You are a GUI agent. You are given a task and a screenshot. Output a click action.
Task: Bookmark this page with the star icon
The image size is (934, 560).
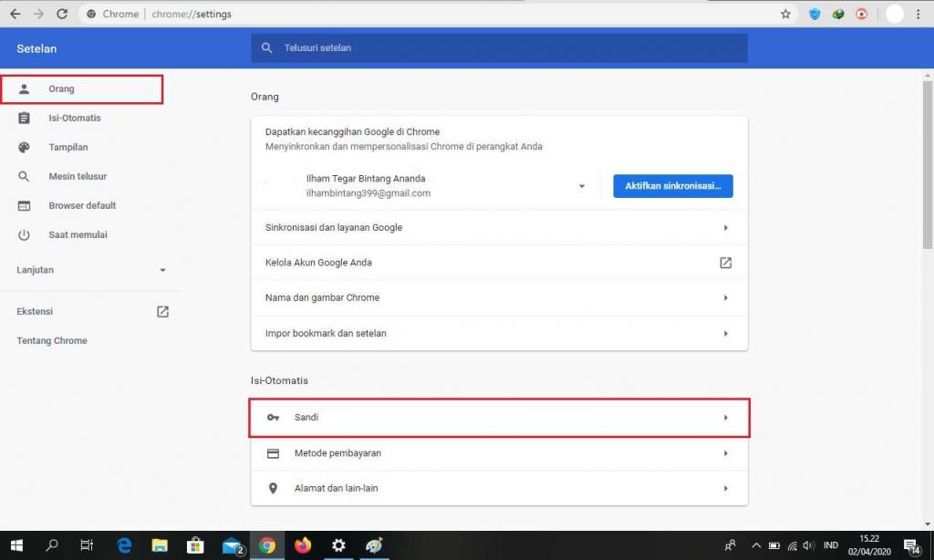click(x=785, y=14)
